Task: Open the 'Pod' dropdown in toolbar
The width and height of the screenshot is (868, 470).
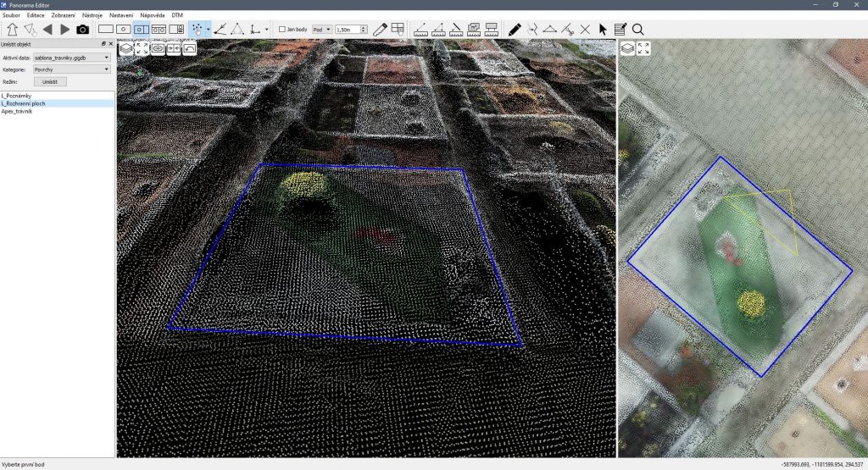Action: point(321,29)
